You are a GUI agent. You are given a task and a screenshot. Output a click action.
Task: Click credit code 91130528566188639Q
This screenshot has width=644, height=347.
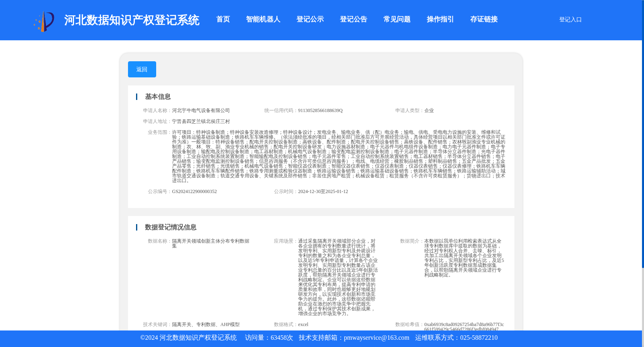[x=320, y=110]
